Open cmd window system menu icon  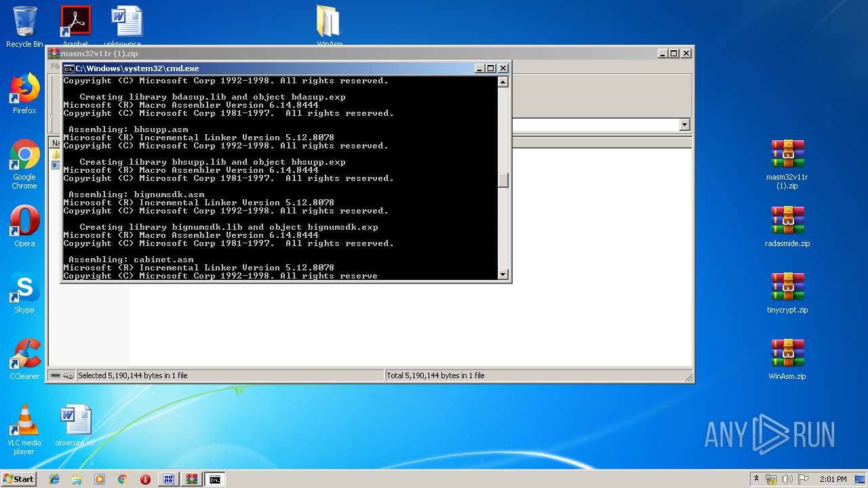coord(68,68)
